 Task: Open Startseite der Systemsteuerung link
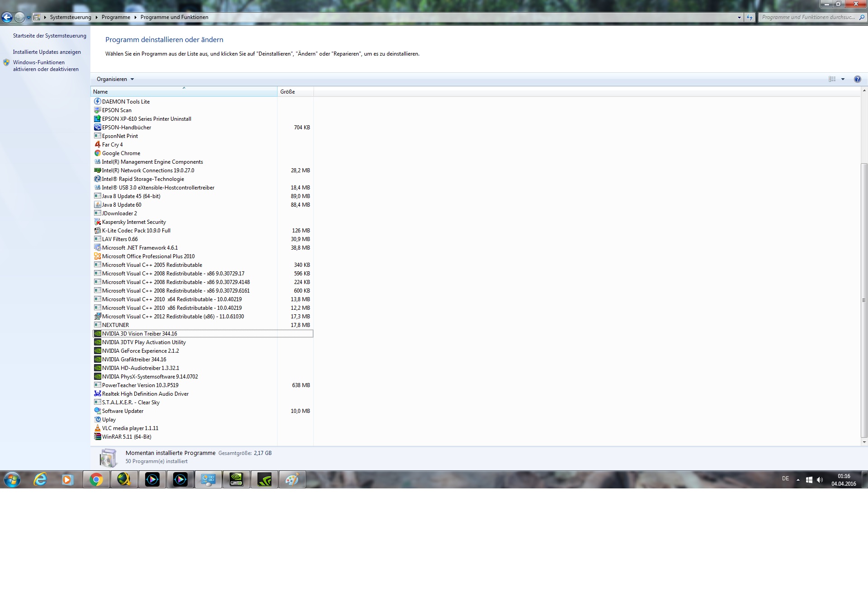click(49, 36)
